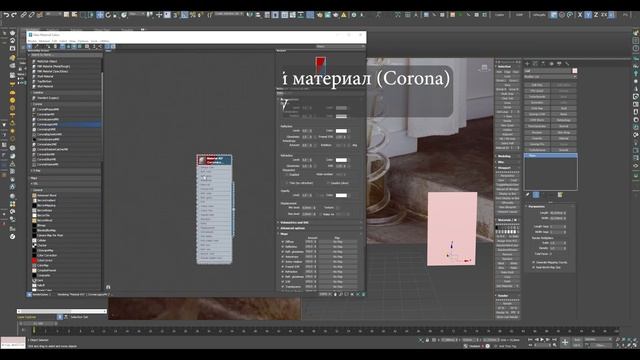Collapse the General maps group
Screen dimensions: 640x360
click(x=65, y=190)
